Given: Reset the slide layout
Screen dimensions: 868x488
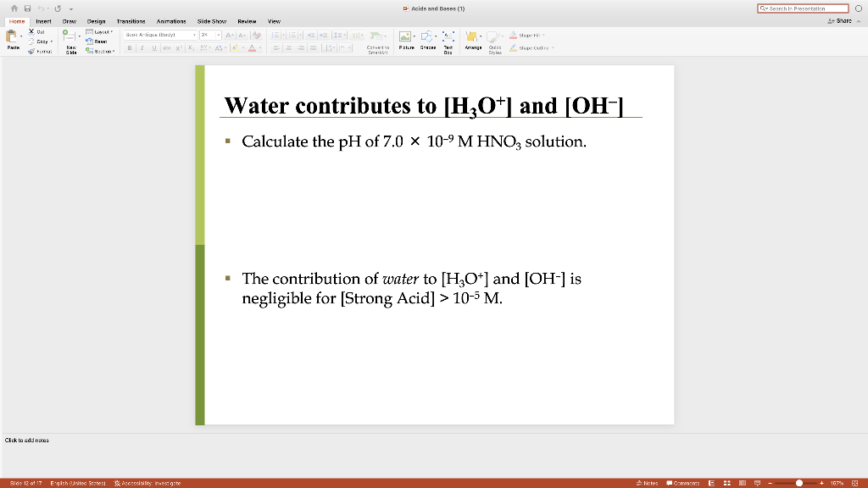Looking at the screenshot, I should (x=97, y=42).
